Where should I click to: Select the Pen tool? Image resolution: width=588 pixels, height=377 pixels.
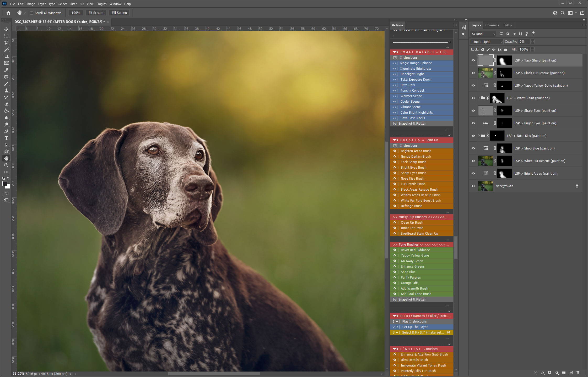click(6, 131)
